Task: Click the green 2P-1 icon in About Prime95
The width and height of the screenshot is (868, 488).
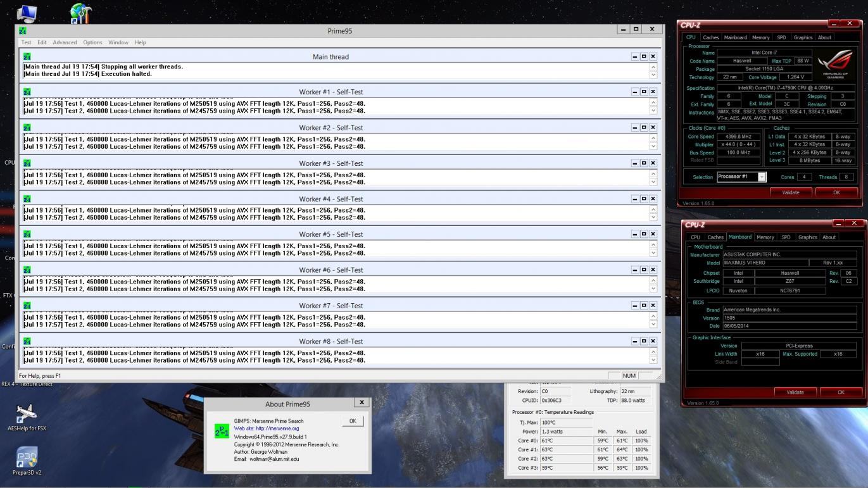Action: (222, 430)
